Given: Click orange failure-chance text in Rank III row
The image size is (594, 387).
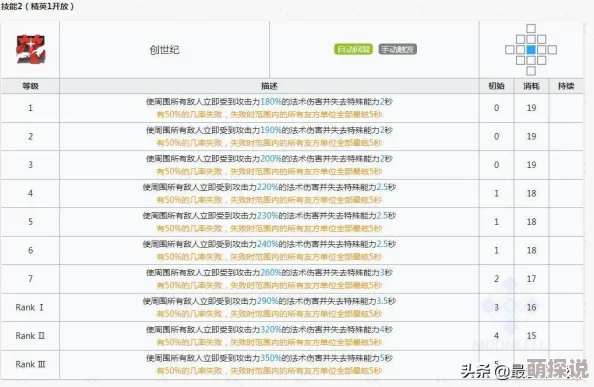Looking at the screenshot, I should click(x=269, y=371).
